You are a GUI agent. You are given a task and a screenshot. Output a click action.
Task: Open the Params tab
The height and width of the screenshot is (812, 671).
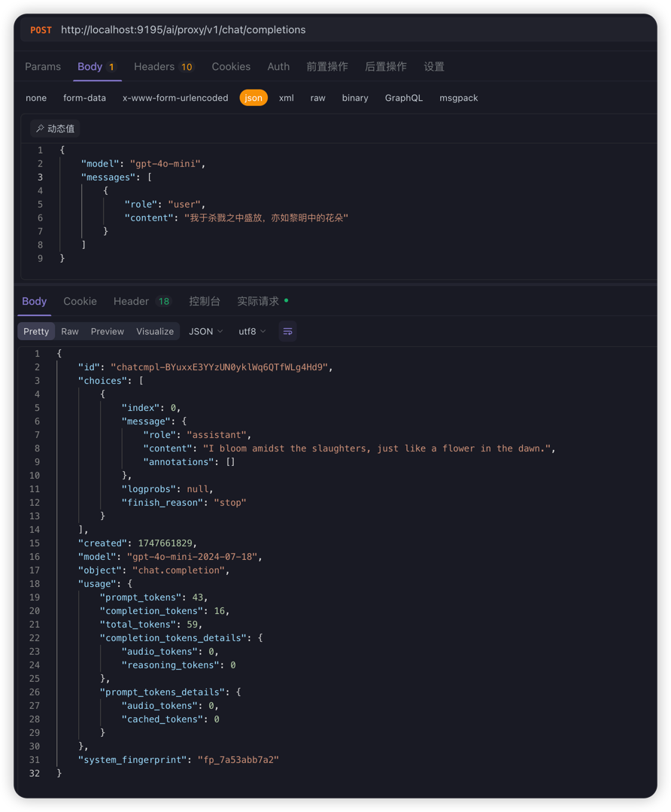click(x=43, y=66)
